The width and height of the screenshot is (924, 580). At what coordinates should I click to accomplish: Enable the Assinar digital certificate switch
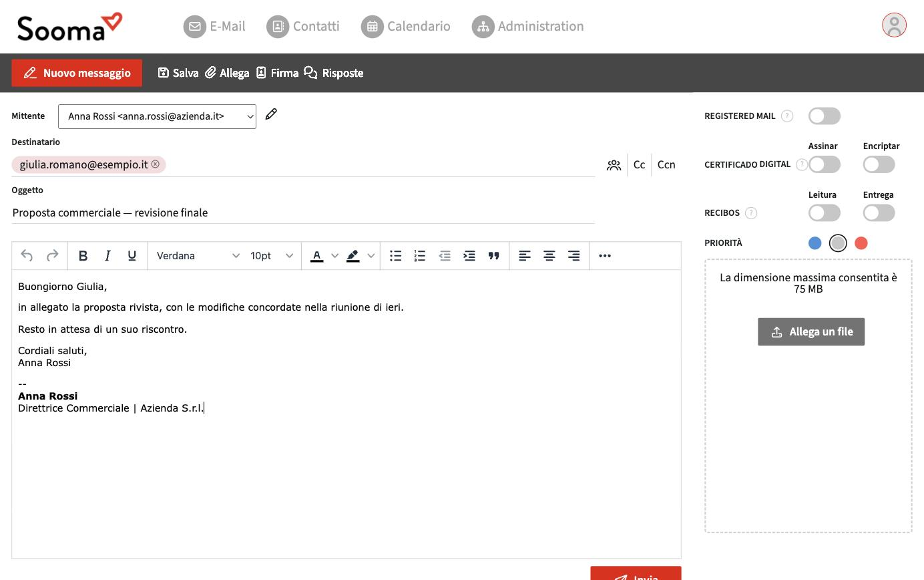(825, 164)
